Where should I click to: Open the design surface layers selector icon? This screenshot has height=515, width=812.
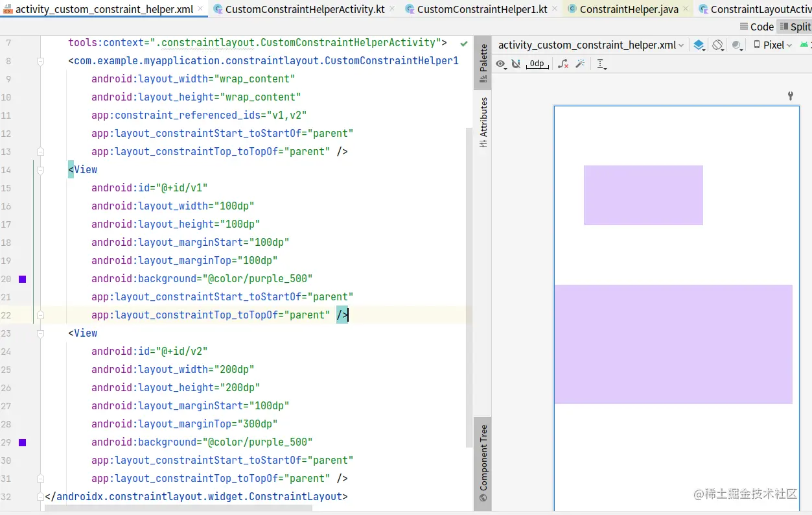(x=700, y=45)
